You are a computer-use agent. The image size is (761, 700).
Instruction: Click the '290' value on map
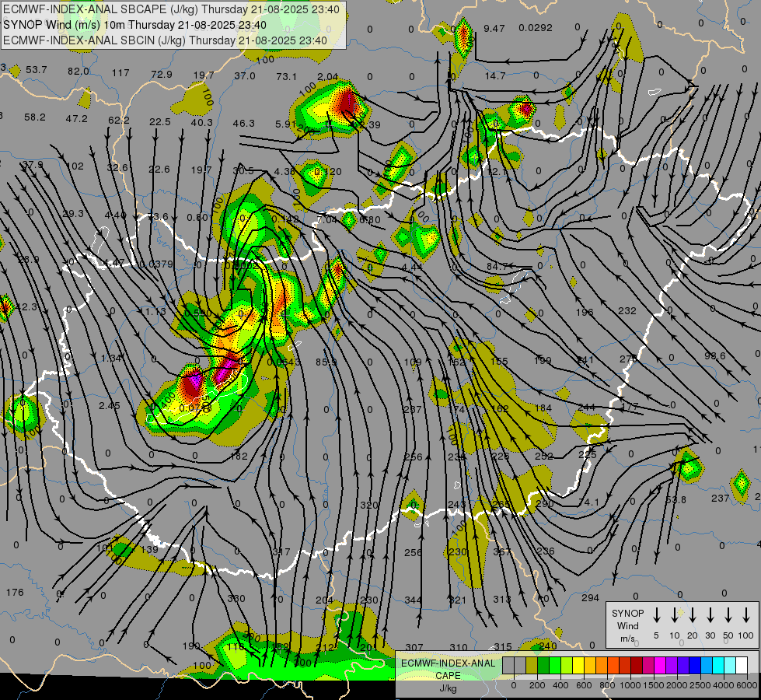(545, 504)
